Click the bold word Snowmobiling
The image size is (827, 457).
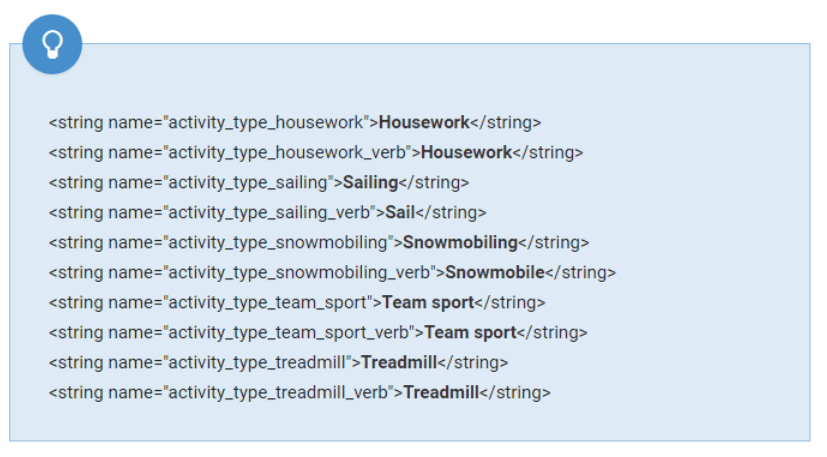(460, 243)
